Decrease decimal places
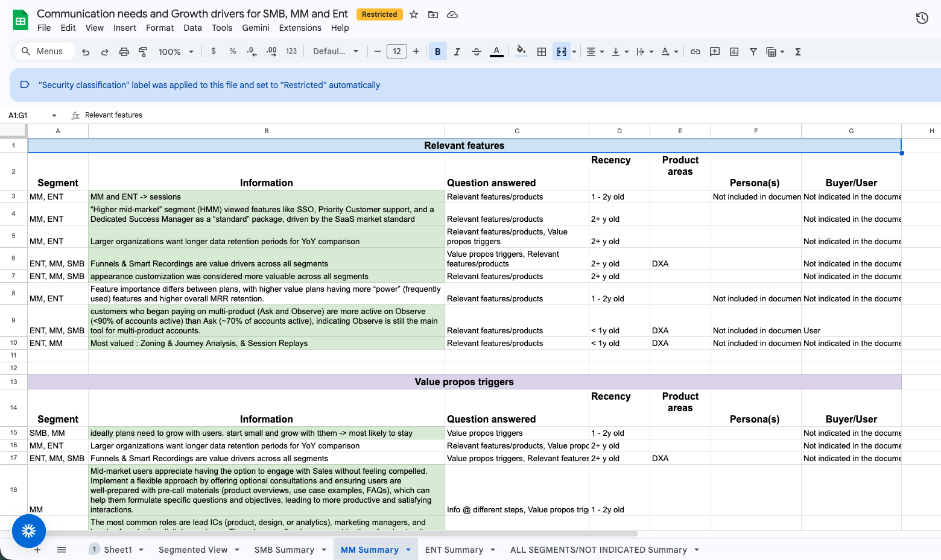The width and height of the screenshot is (941, 560). pos(252,52)
